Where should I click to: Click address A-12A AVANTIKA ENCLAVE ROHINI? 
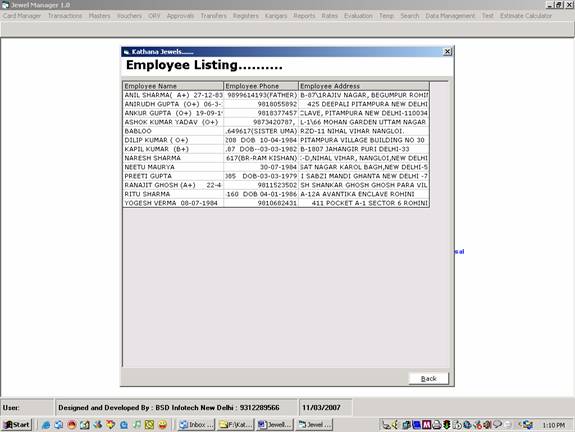(357, 194)
